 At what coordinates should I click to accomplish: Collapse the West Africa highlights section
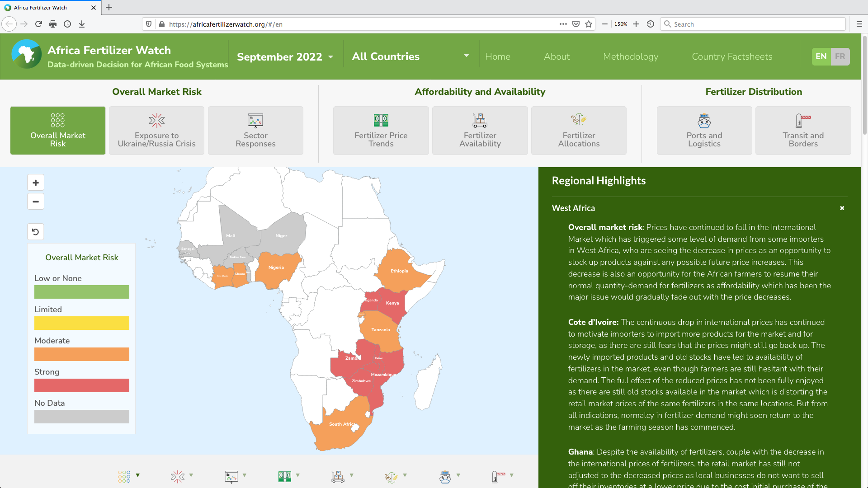pos(842,208)
